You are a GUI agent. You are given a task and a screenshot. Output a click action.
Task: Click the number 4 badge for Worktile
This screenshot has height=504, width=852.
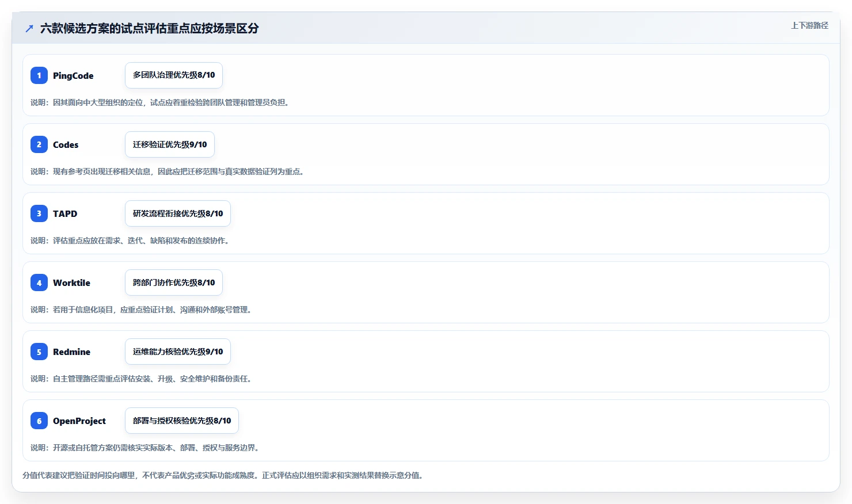point(39,282)
